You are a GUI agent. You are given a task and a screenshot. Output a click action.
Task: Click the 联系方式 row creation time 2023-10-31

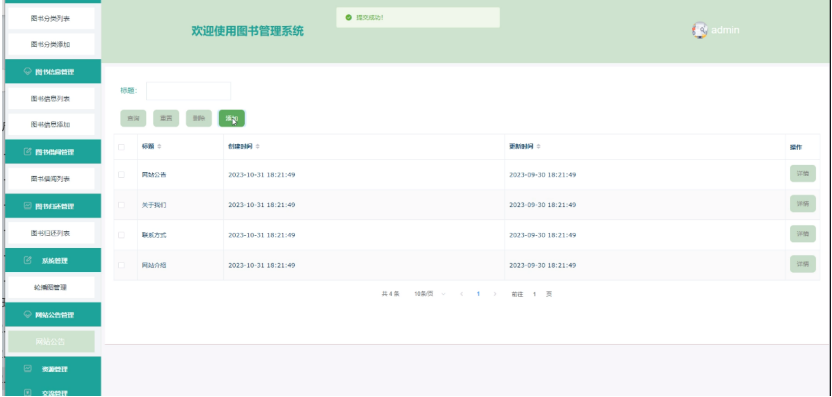(262, 235)
